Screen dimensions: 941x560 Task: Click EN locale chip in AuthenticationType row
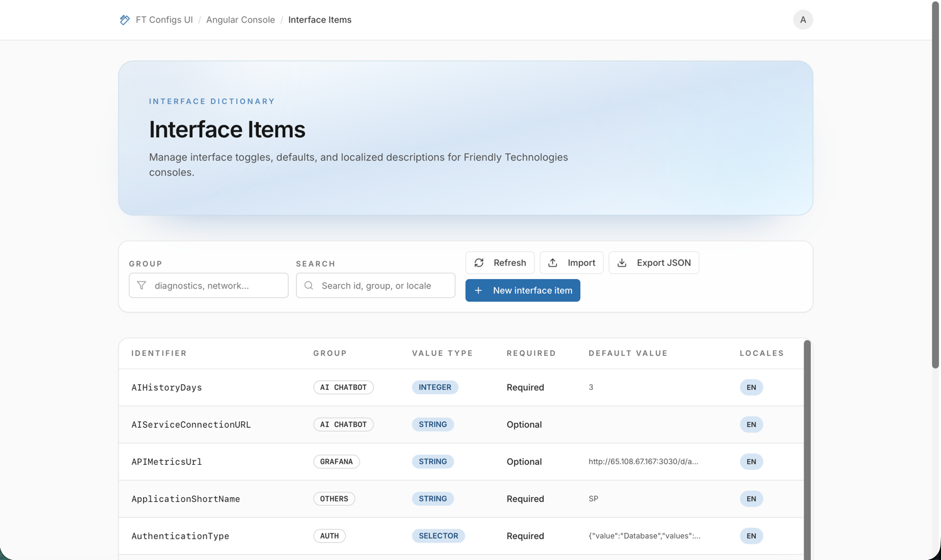[x=751, y=536]
